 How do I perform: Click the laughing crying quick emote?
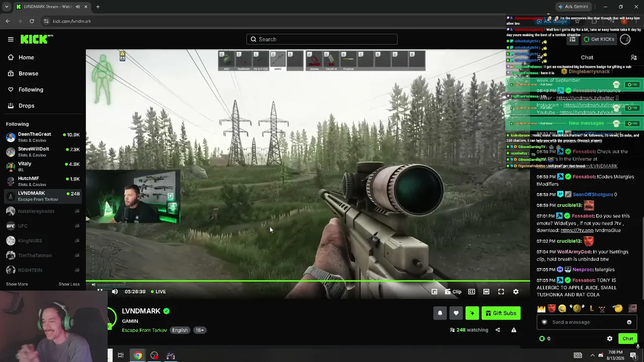(x=562, y=309)
